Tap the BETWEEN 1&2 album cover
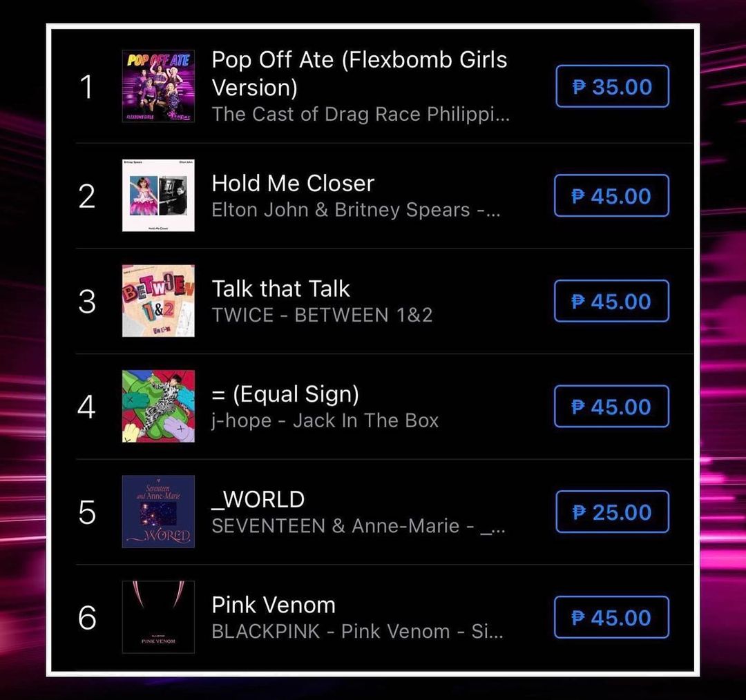Image resolution: width=746 pixels, height=700 pixels. (158, 301)
